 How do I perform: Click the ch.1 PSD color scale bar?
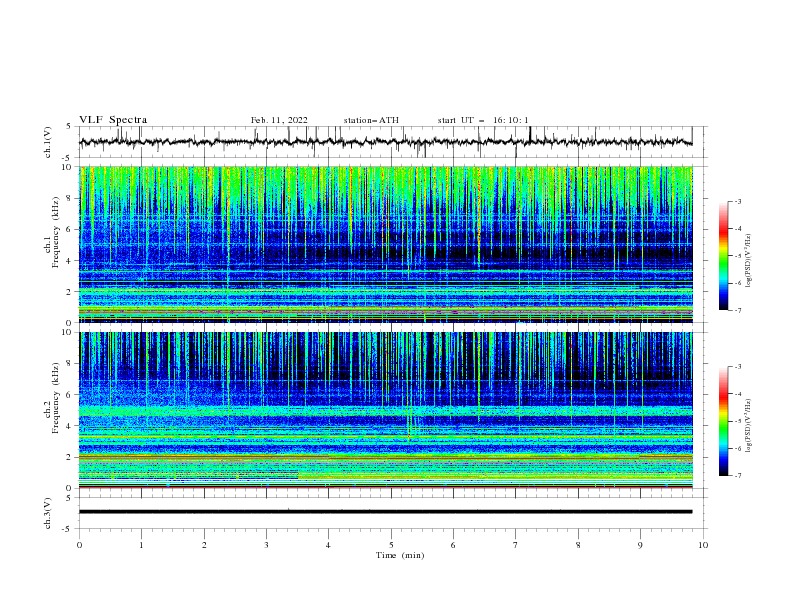(x=724, y=256)
